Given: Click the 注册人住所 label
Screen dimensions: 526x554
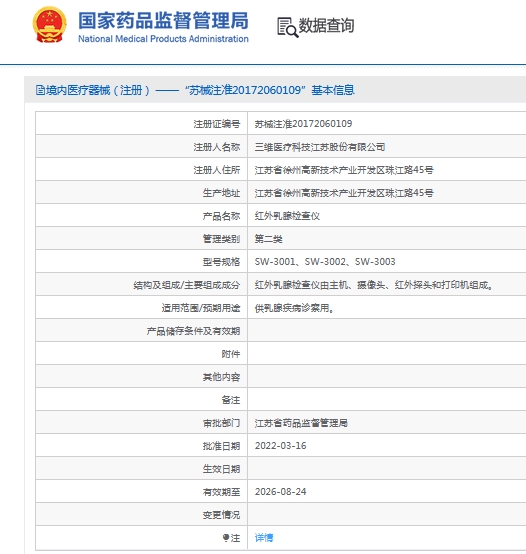Looking at the screenshot, I should click(217, 170).
